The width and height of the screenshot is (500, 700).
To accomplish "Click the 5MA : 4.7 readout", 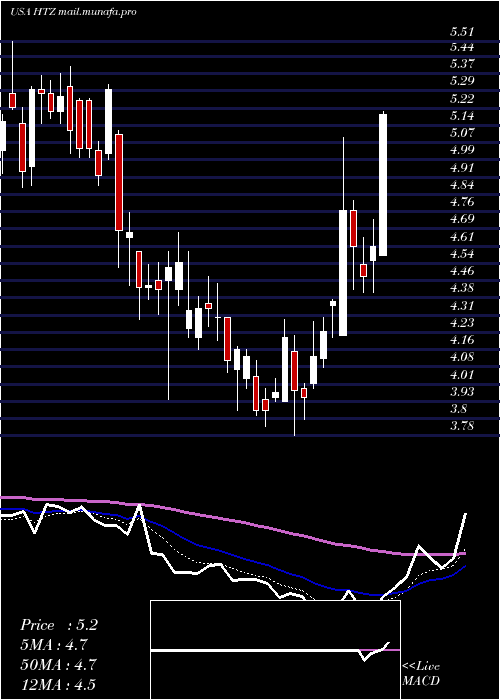I will coord(54,645).
